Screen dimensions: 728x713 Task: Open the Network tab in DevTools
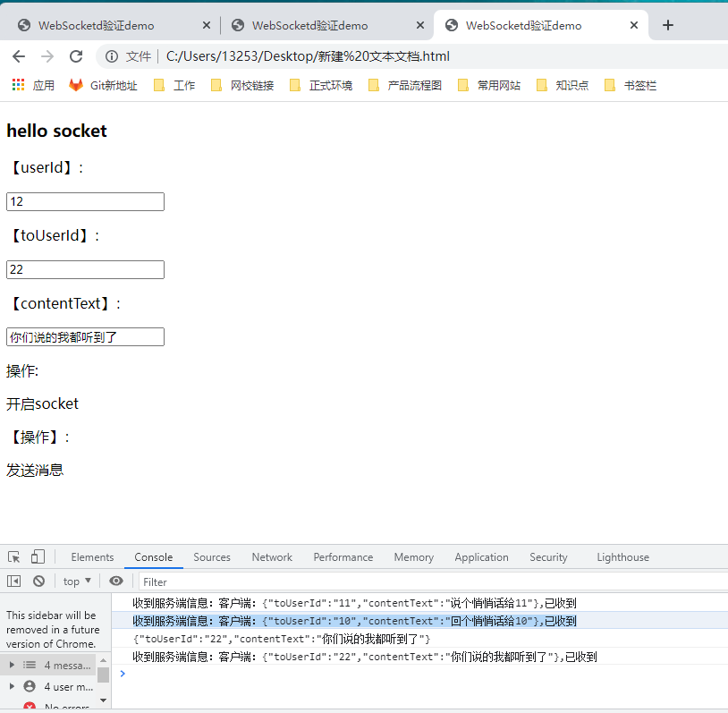pyautogui.click(x=272, y=557)
